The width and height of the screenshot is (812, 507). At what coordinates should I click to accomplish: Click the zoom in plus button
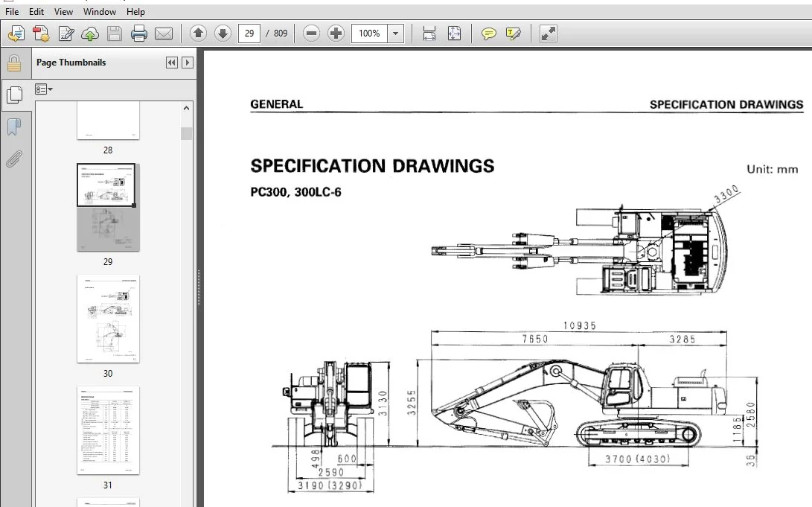point(336,34)
